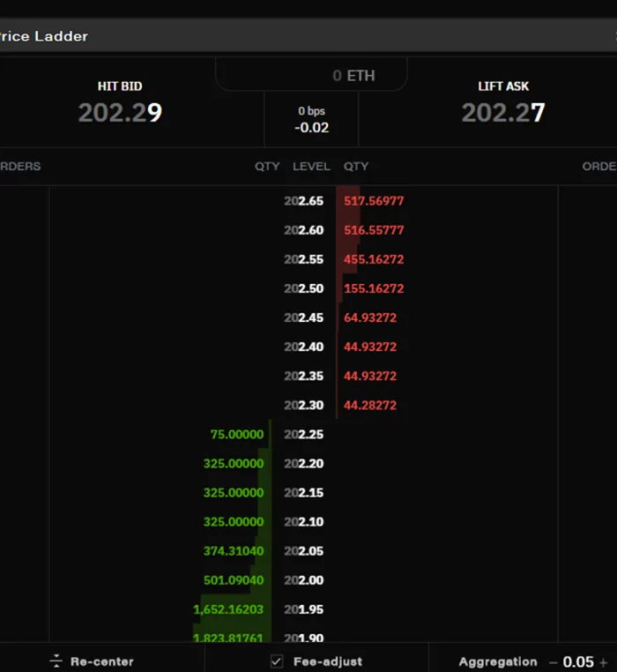Select price level 202.50
The width and height of the screenshot is (617, 672).
(304, 288)
